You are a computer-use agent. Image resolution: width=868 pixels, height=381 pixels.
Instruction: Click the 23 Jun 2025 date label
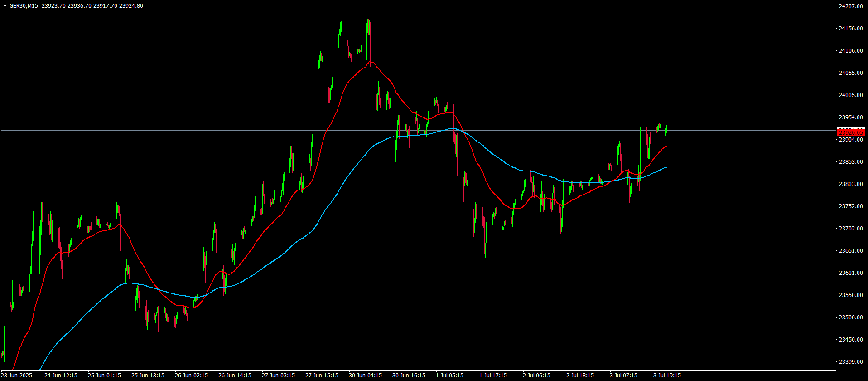click(17, 376)
